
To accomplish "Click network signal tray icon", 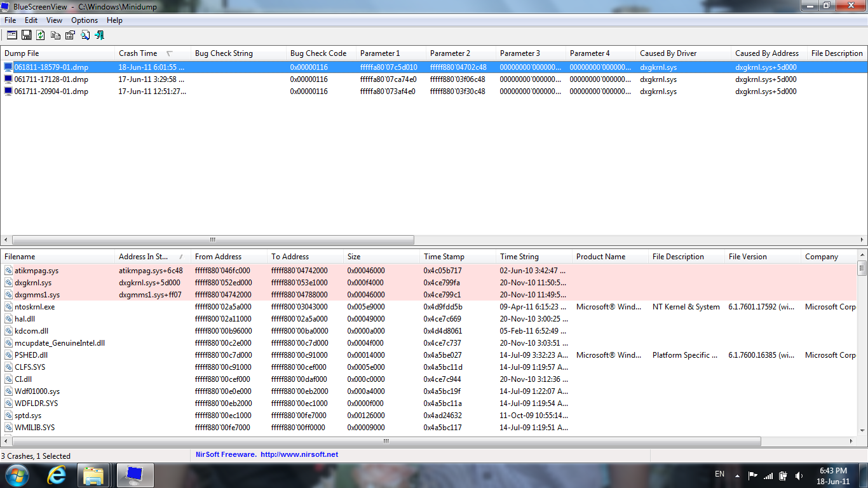I will 768,475.
